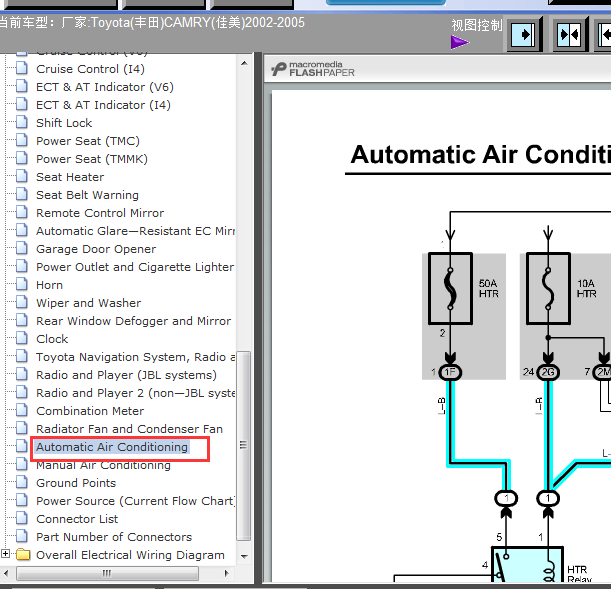
Task: Click the horizontal scrollbar right arrow
Action: click(227, 573)
